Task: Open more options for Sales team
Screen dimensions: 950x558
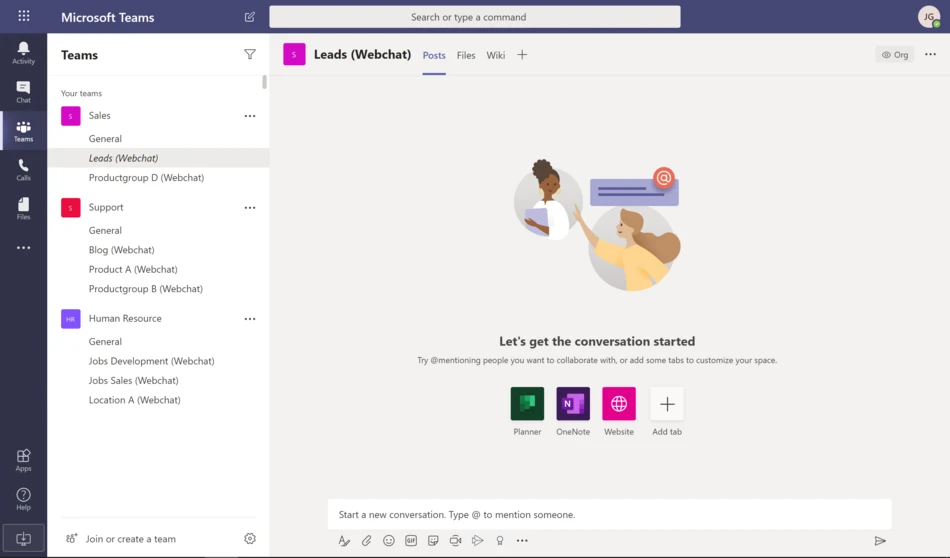Action: point(250,116)
